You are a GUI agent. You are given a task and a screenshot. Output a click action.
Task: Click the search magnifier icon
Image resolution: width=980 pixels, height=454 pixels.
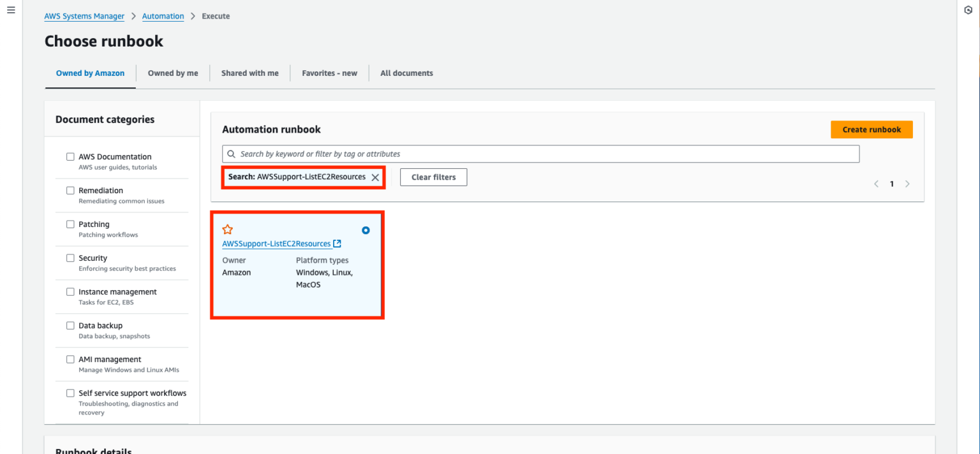pyautogui.click(x=231, y=154)
